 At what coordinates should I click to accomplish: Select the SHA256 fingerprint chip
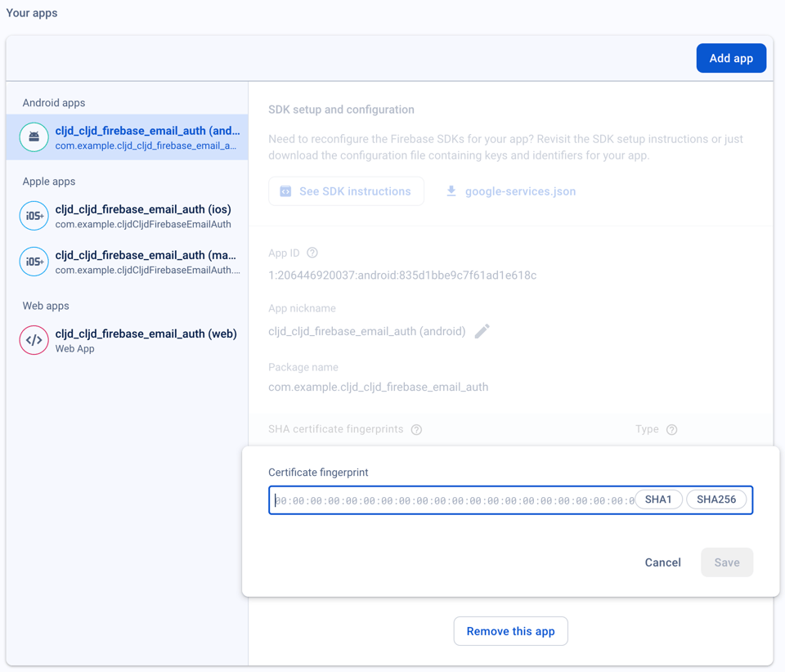click(x=717, y=499)
